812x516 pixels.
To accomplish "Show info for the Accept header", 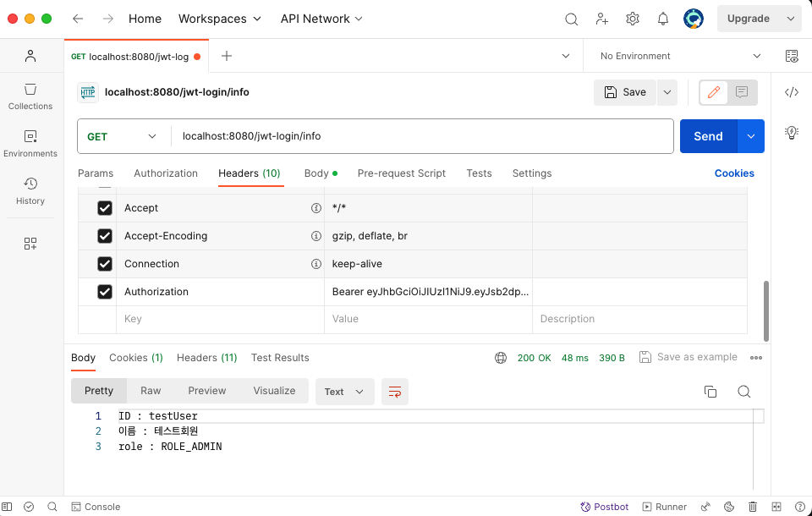I will point(315,208).
